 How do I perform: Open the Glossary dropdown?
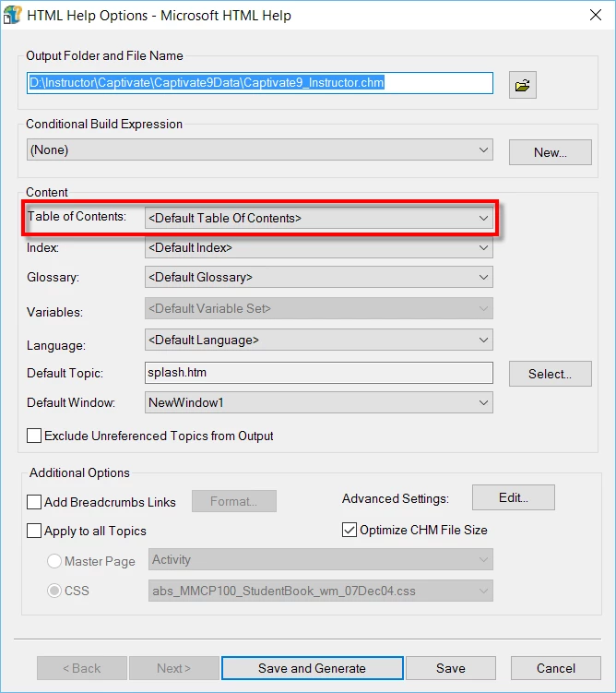[x=319, y=277]
